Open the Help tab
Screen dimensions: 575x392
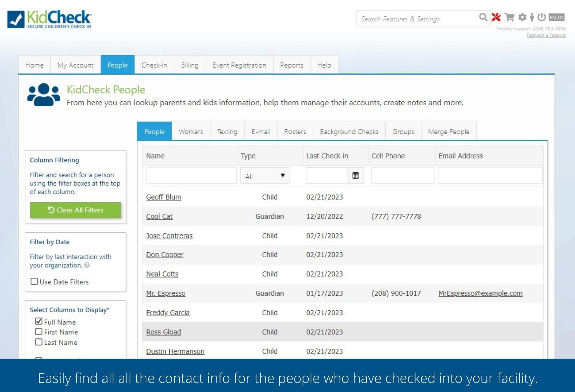click(x=324, y=65)
